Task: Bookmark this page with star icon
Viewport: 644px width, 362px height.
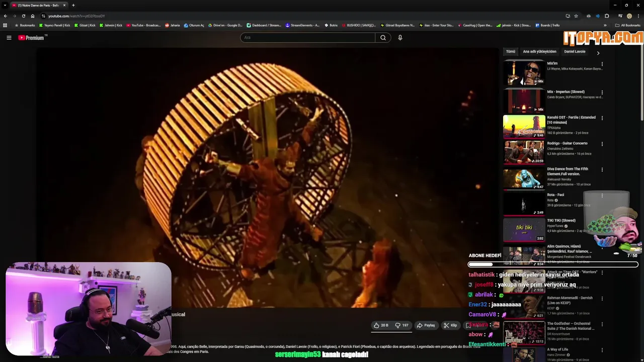Action: click(x=576, y=16)
